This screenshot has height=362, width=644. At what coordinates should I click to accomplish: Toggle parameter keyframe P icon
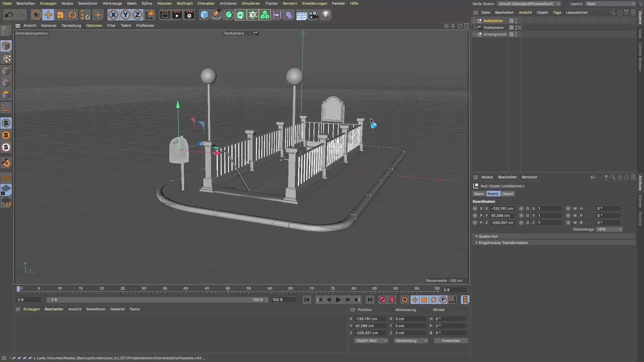(443, 300)
